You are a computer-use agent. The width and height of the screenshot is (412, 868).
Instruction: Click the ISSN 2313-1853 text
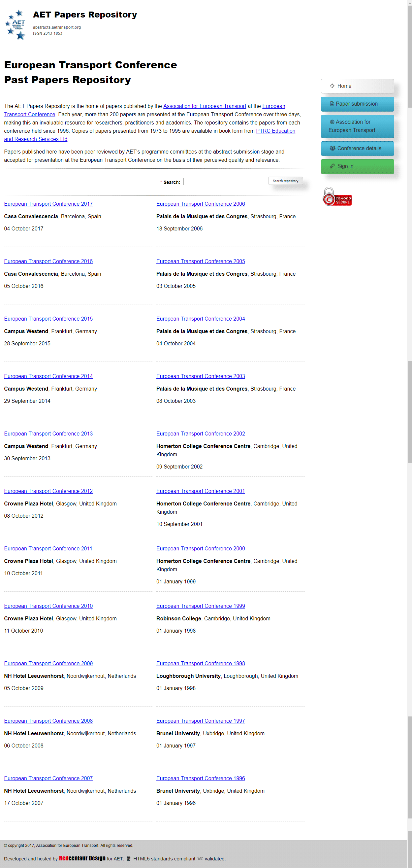48,33
